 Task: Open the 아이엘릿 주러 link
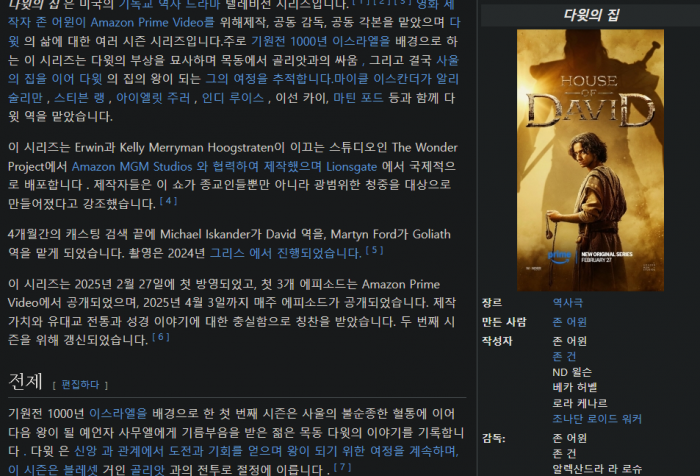point(153,98)
